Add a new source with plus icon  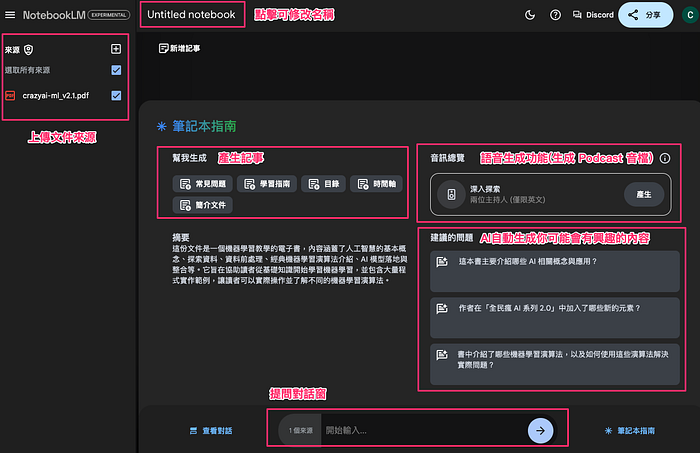(116, 49)
